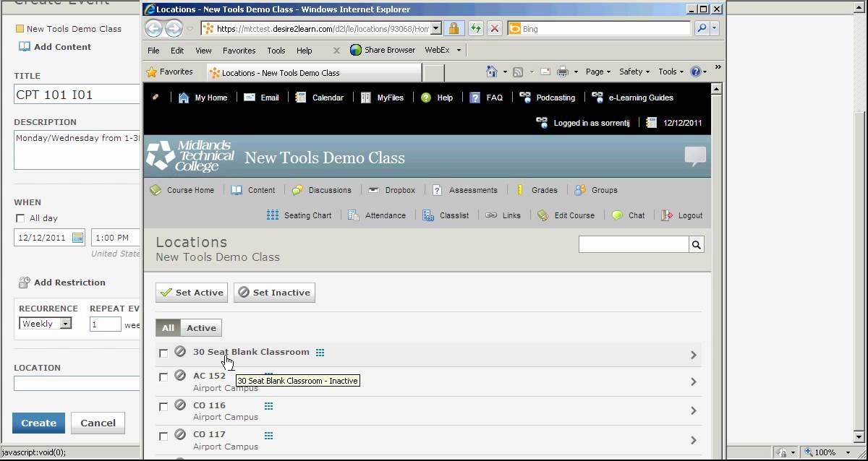Open the address bar URL dropdown arrow

click(x=436, y=29)
